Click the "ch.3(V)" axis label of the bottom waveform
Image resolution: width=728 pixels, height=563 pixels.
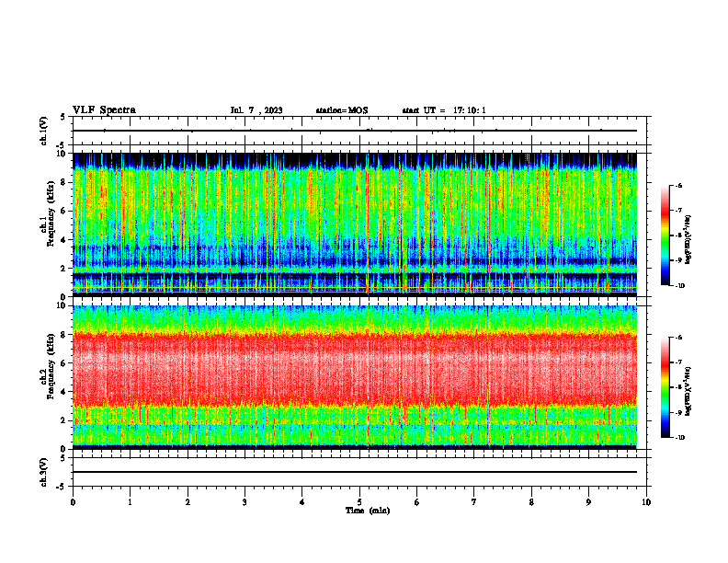point(43,472)
